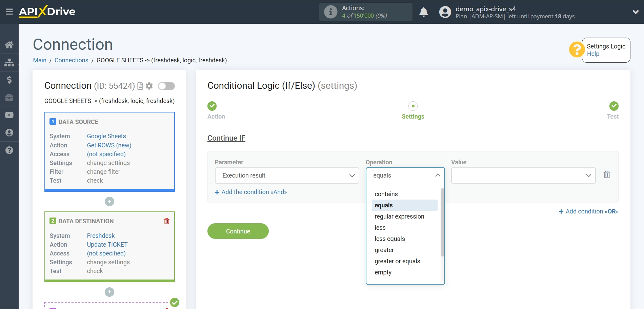Open the Value dropdown

tap(523, 176)
